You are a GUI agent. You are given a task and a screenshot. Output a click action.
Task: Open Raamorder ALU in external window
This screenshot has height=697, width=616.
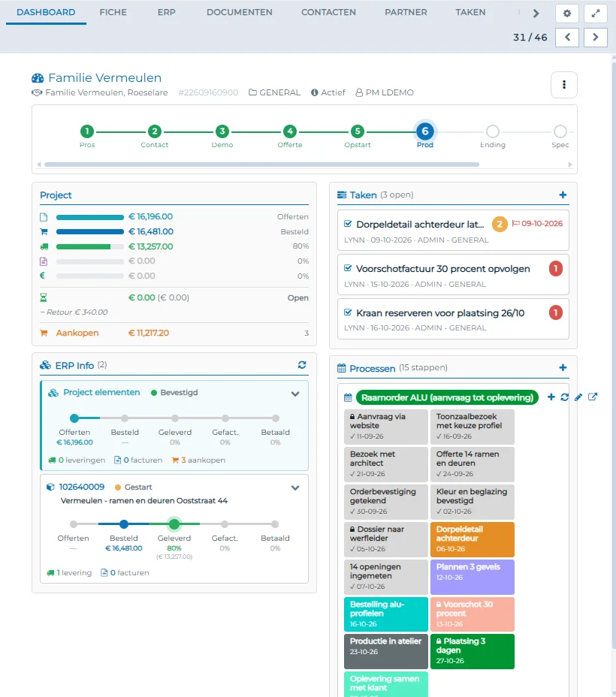coord(593,397)
